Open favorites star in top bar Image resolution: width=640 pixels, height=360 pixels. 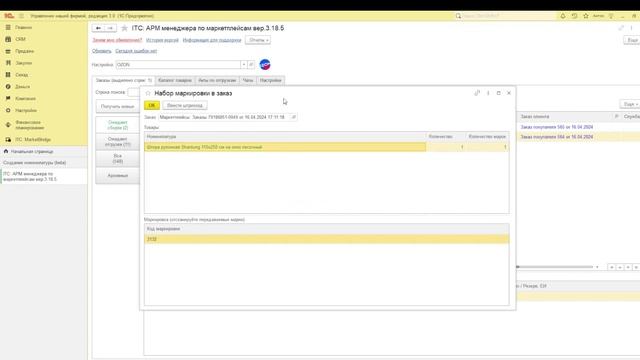586,16
